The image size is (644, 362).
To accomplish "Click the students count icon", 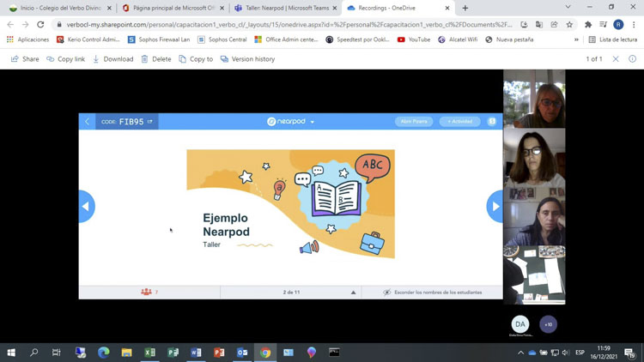I will tap(146, 293).
